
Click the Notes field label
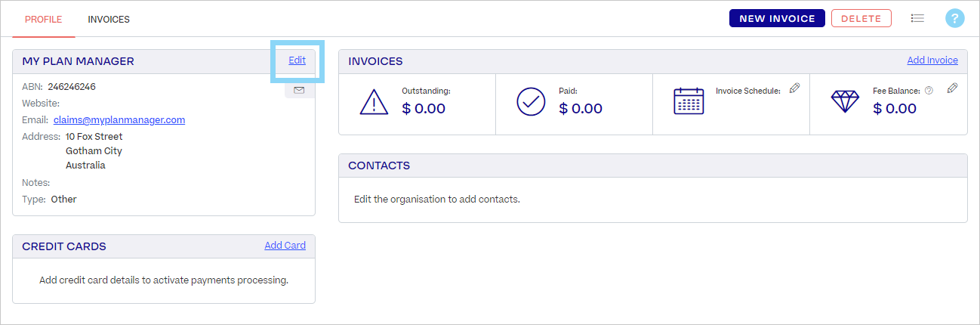36,183
